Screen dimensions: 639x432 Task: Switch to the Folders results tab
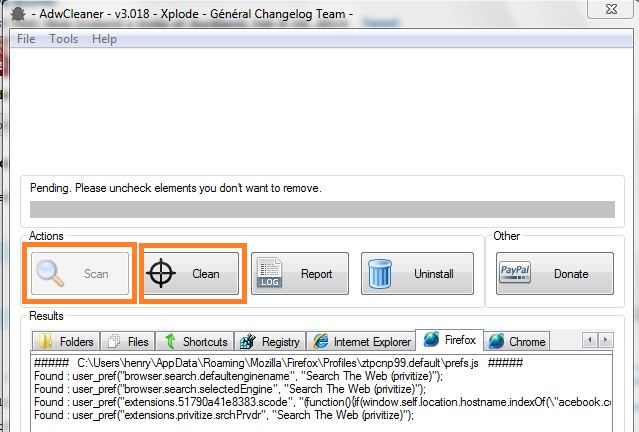pyautogui.click(x=66, y=341)
